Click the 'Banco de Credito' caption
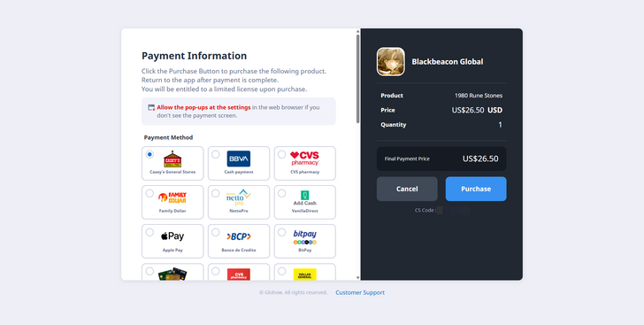644x325 pixels. (239, 250)
